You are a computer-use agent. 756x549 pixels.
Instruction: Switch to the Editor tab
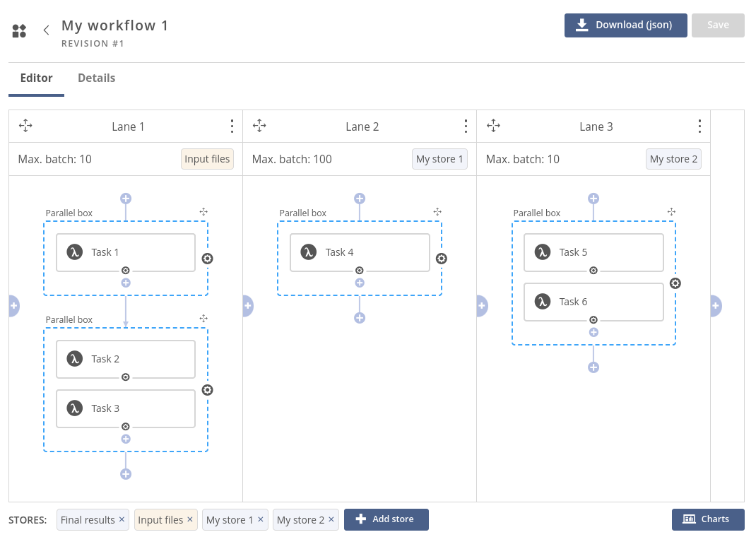(x=36, y=78)
